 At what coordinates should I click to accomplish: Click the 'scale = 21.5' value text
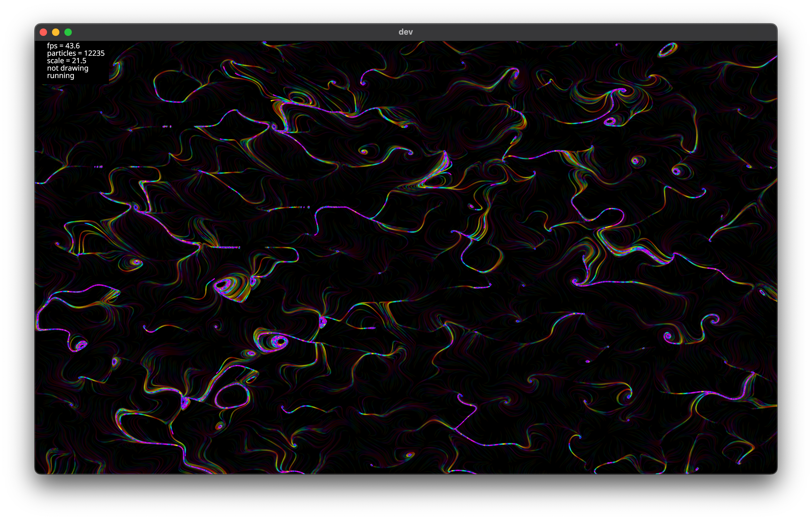67,61
